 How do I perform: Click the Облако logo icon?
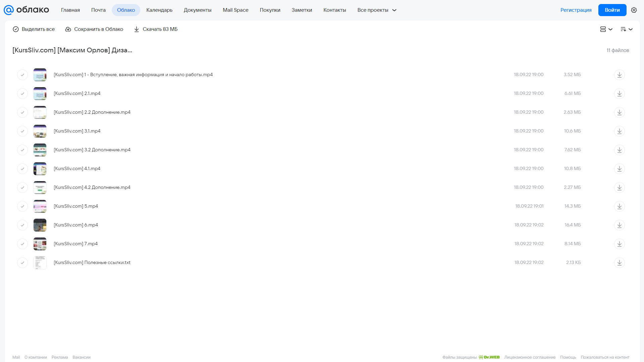tap(9, 10)
